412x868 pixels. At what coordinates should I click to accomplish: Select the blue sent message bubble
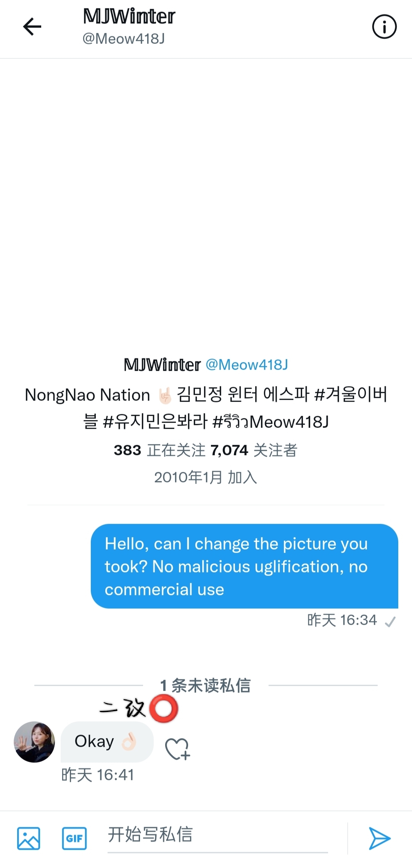(x=244, y=566)
